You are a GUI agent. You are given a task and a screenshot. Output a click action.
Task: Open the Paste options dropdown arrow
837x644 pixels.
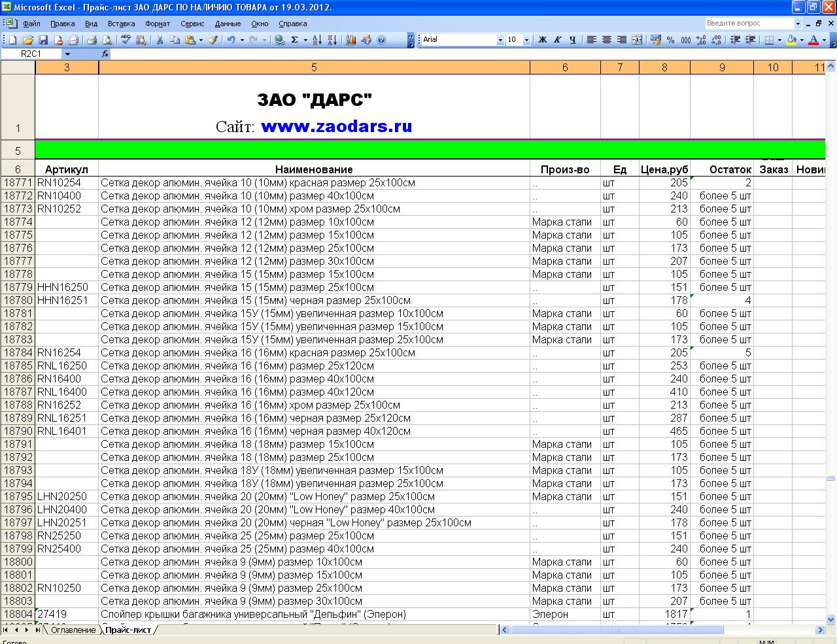(201, 40)
